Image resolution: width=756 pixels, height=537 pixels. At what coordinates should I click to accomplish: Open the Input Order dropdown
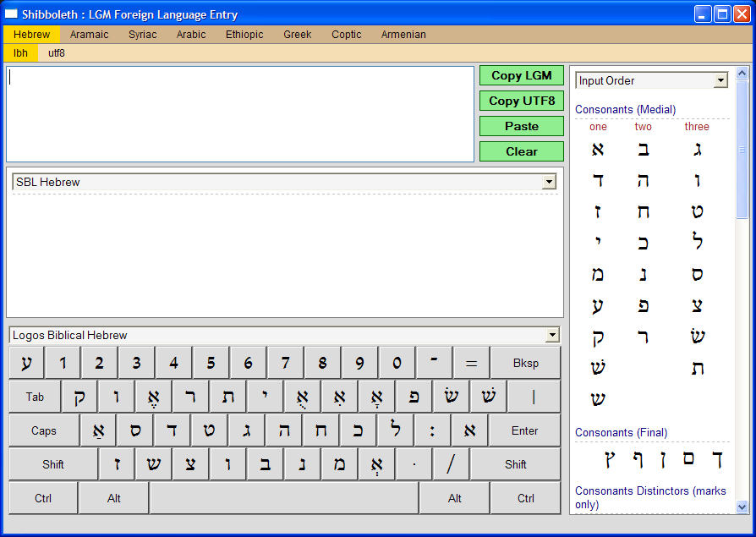[651, 80]
